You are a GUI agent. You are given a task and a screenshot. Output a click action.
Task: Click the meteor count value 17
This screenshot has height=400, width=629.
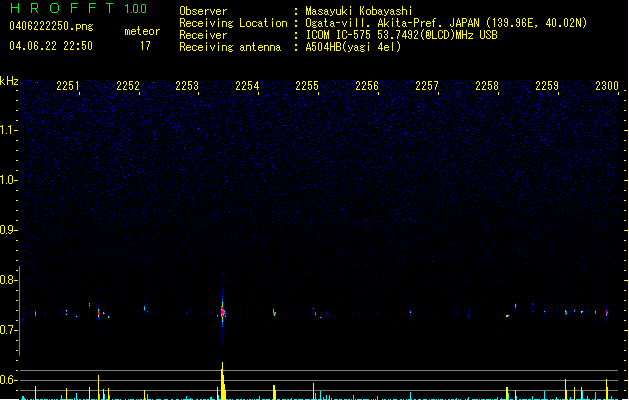(x=145, y=46)
